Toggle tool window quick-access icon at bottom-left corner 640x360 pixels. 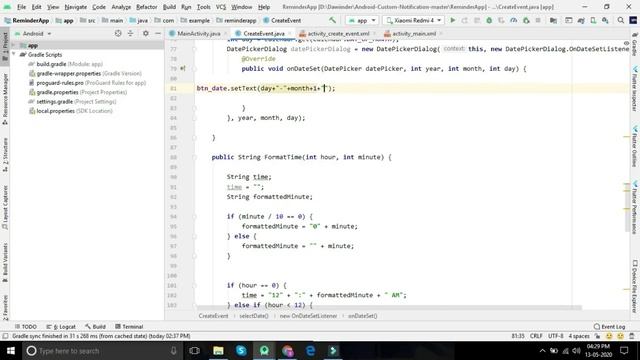point(5,336)
